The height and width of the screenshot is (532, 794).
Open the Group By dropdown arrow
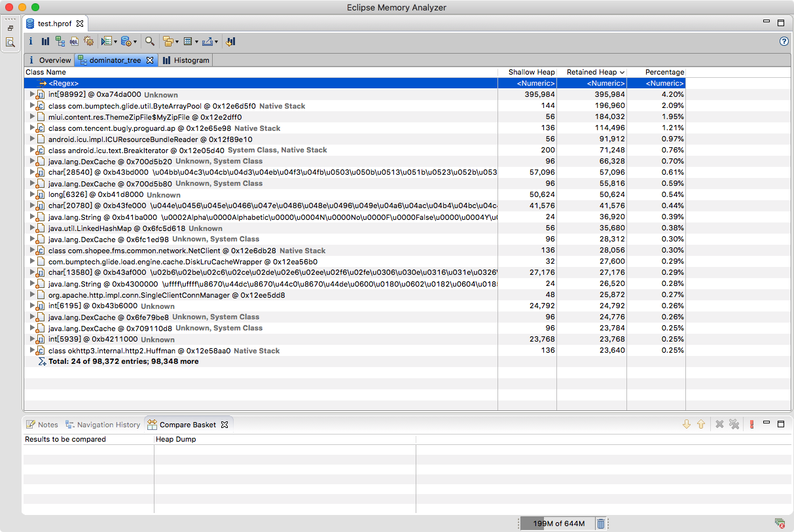coord(177,42)
